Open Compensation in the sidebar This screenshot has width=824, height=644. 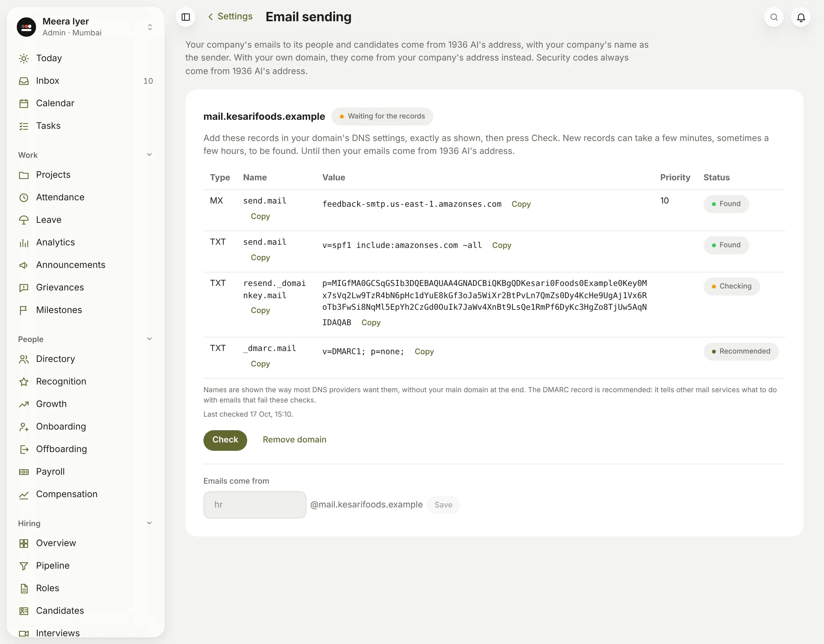(x=85, y=494)
